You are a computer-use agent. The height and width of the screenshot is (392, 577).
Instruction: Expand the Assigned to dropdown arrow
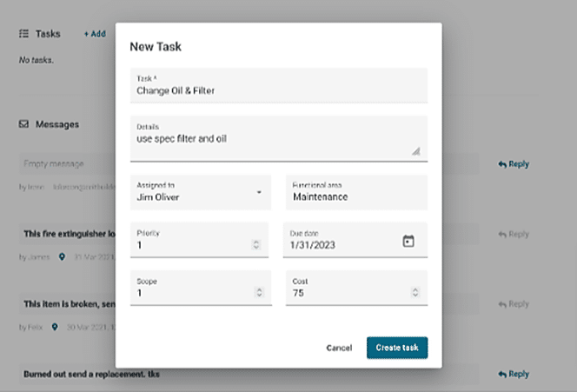(x=258, y=192)
